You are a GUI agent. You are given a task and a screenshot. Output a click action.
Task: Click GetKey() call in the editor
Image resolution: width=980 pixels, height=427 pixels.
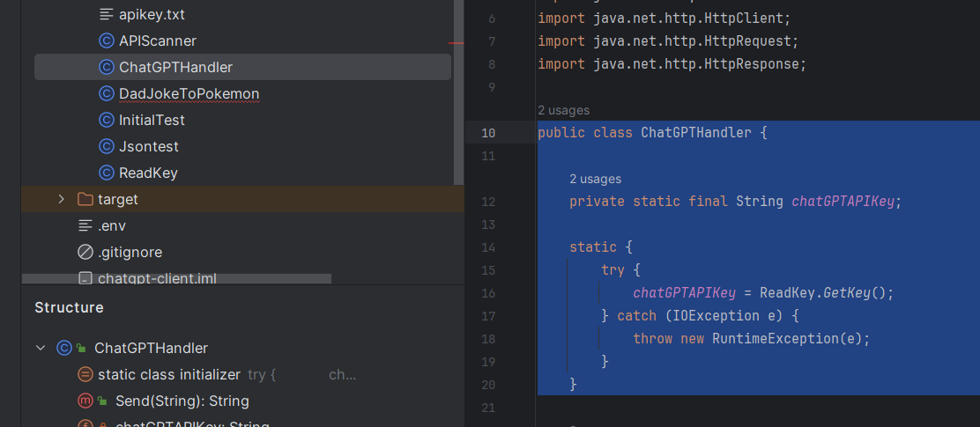tap(854, 293)
